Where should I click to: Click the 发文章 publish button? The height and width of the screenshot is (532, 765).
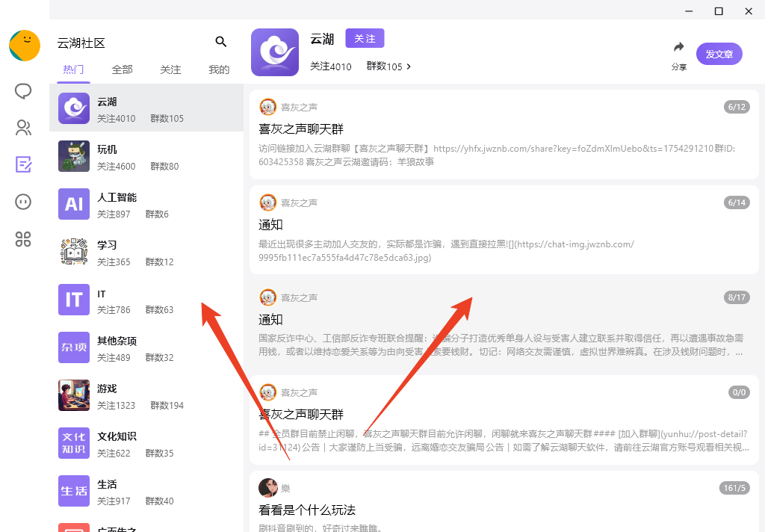[719, 54]
